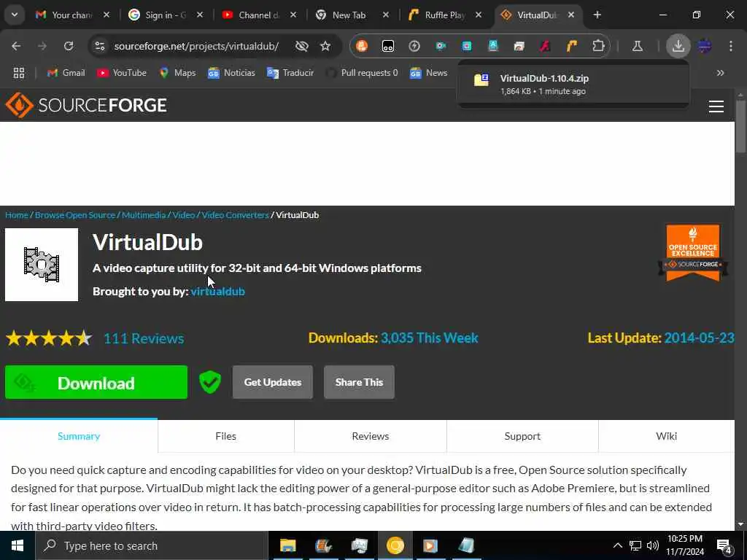Viewport: 747px width, 560px height.
Task: Switch to the Files tab
Action: point(226,436)
